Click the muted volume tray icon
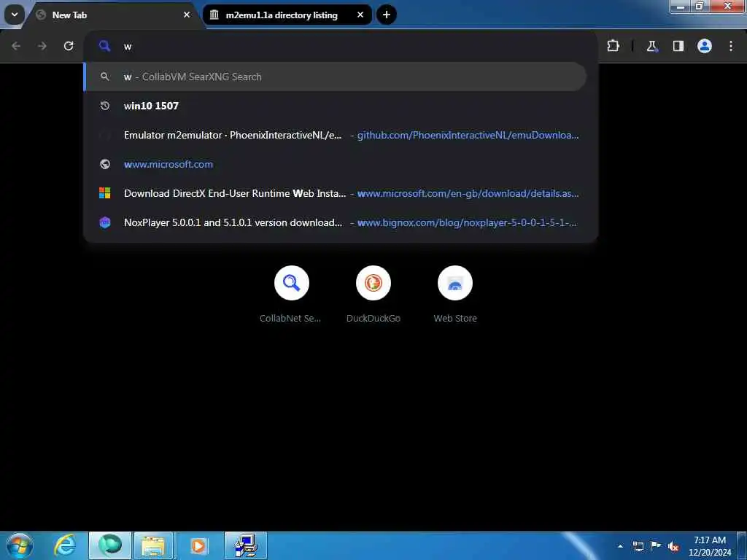The width and height of the screenshot is (747, 560). coord(673,546)
